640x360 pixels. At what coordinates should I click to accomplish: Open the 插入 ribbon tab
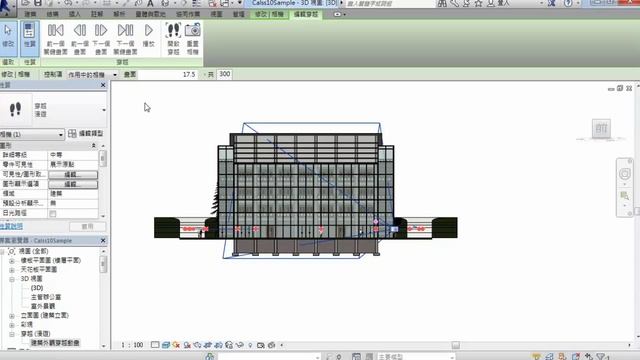click(x=74, y=14)
